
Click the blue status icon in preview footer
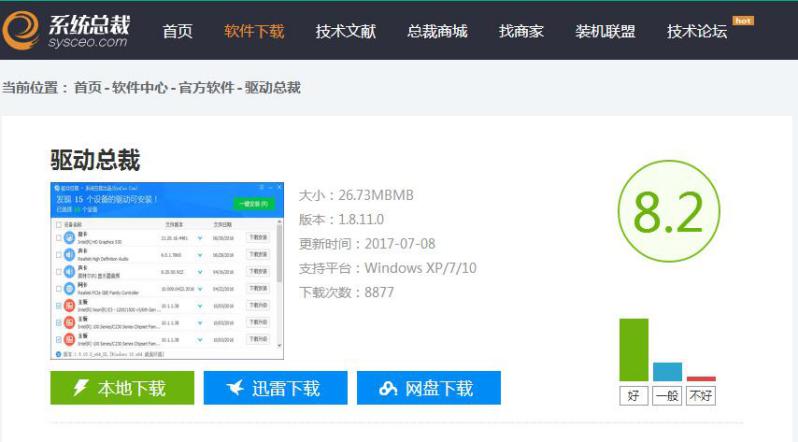pyautogui.click(x=59, y=354)
